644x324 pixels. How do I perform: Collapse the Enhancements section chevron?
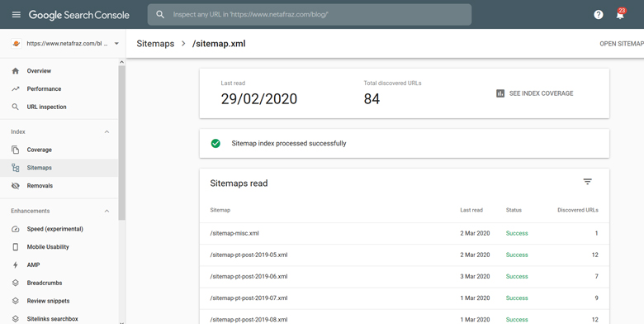coord(107,211)
